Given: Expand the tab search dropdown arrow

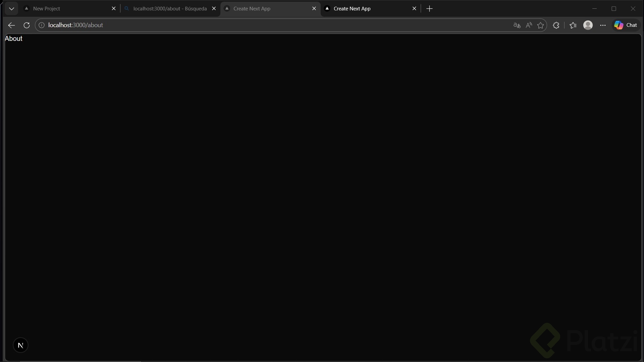Looking at the screenshot, I should click(11, 9).
